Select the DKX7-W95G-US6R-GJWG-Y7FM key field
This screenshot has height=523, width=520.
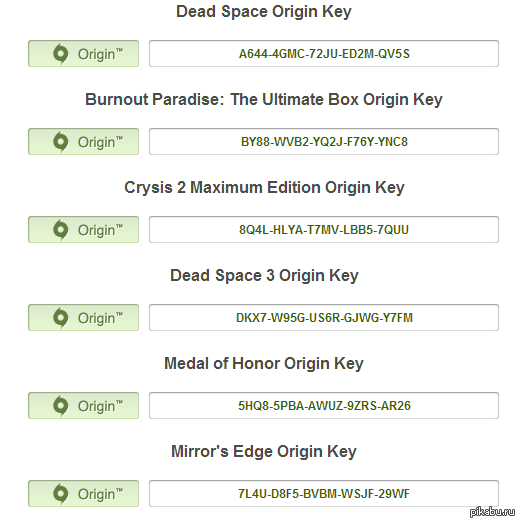click(324, 318)
